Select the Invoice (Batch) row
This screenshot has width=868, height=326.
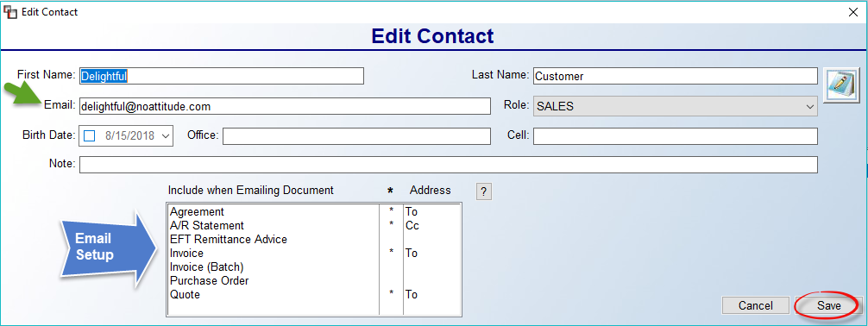tap(314, 267)
